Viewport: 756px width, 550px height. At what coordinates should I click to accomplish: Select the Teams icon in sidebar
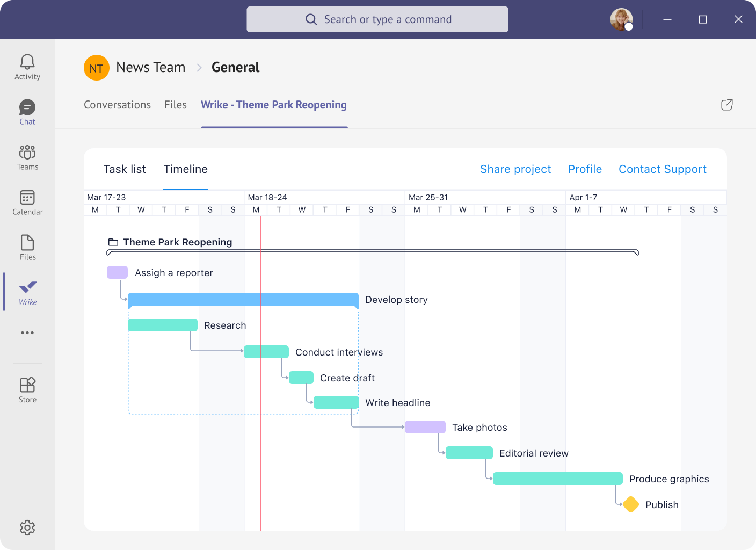point(27,156)
